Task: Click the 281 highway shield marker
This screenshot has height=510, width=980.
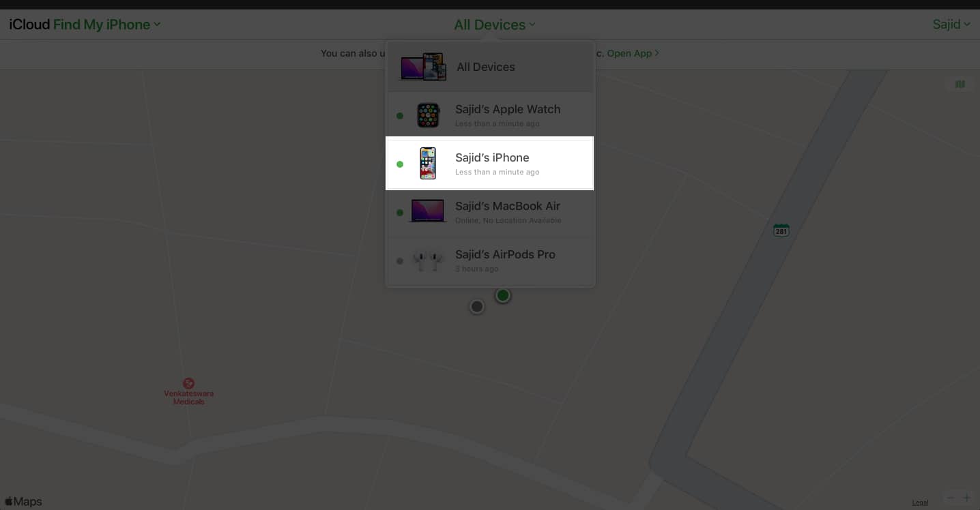Action: tap(781, 230)
